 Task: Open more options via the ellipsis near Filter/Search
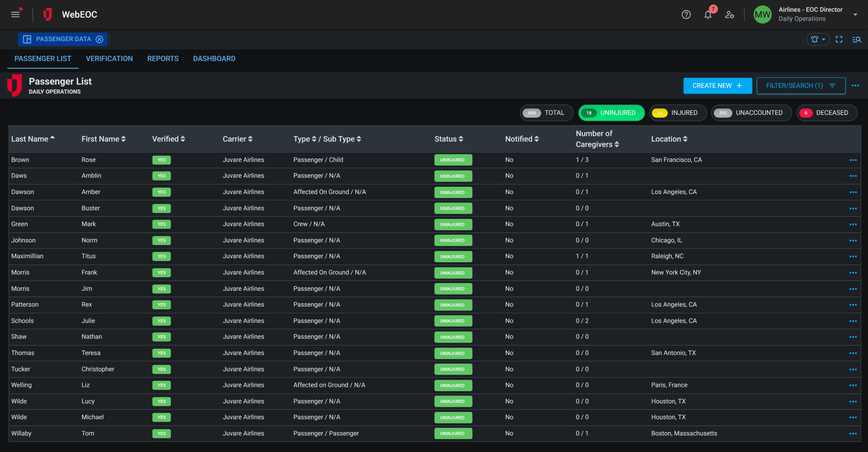tap(855, 85)
